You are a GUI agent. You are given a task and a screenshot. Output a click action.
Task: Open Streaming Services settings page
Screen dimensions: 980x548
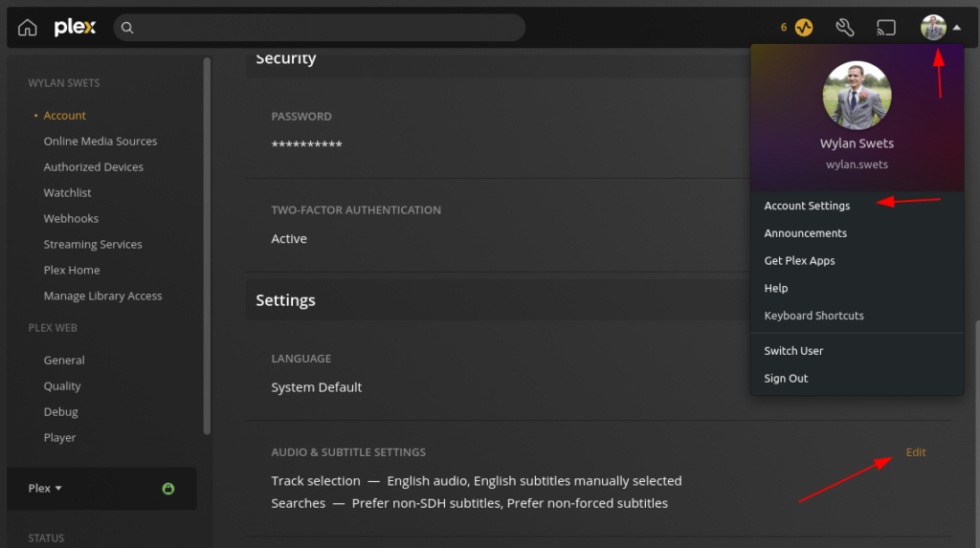93,244
